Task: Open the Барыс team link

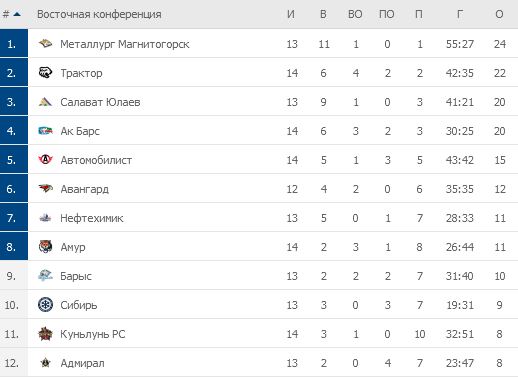Action: click(x=76, y=276)
